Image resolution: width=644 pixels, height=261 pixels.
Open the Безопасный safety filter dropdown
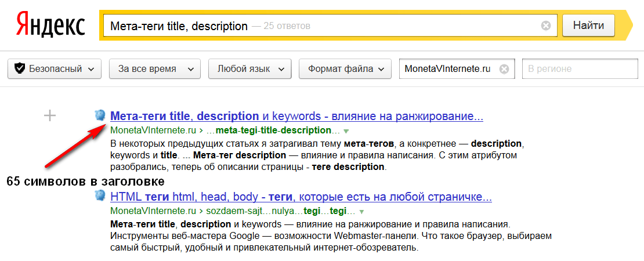click(x=55, y=69)
